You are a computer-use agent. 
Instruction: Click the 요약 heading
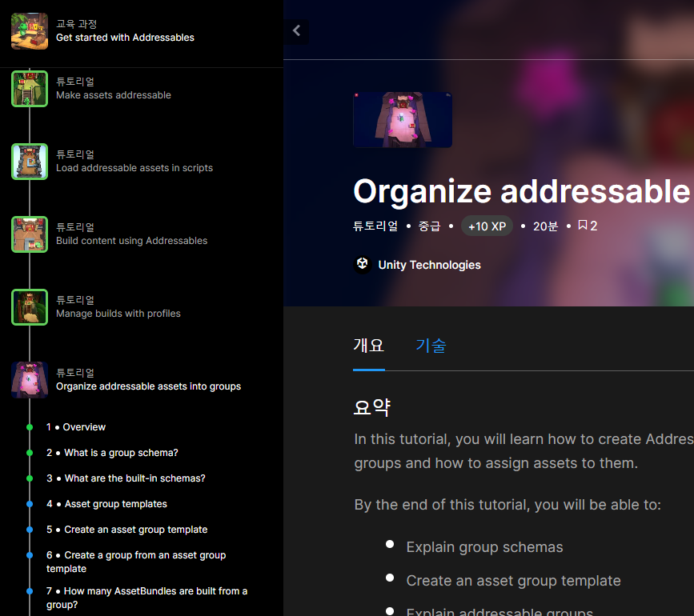pos(371,407)
